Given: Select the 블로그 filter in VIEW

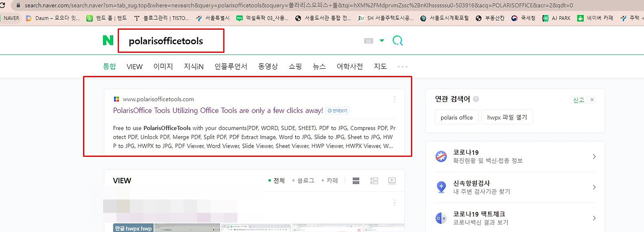Looking at the screenshot, I should tap(303, 181).
